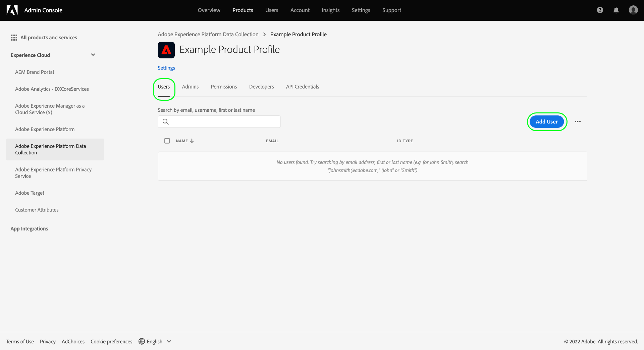Open Terms of Use link
Screen dimensions: 644x350
(20, 341)
